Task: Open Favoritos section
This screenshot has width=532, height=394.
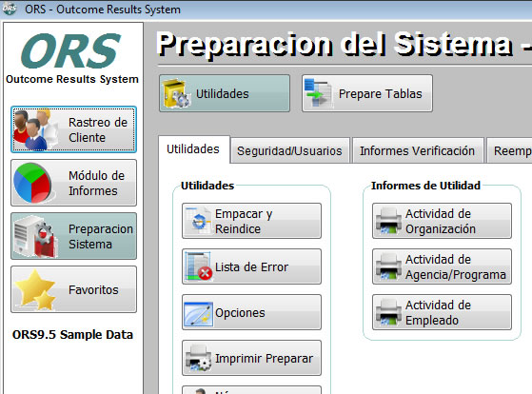Action: (x=73, y=289)
